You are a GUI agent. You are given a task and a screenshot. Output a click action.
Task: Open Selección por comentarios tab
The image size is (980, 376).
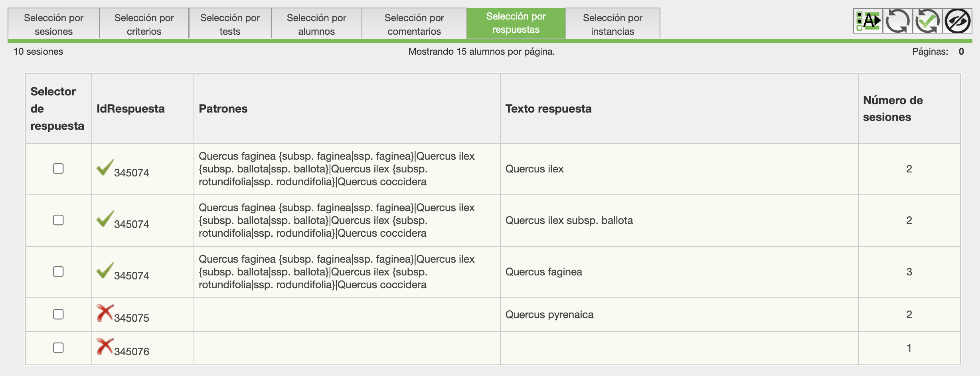414,24
